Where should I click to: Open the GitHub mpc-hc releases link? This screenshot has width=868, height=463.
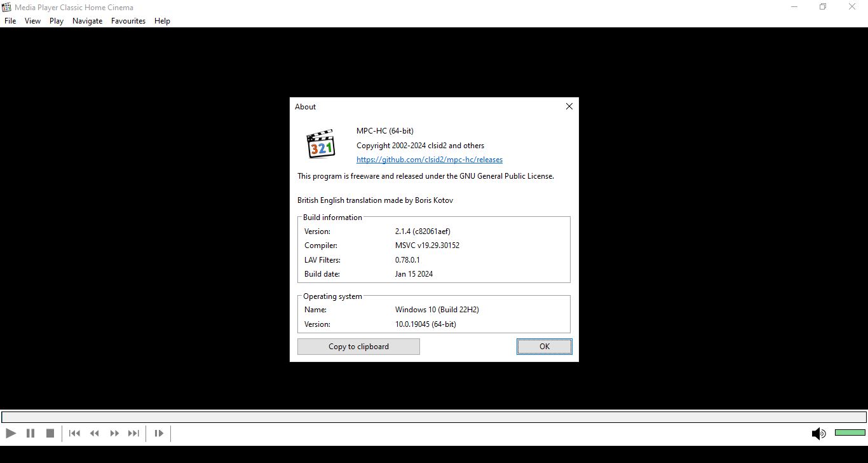click(430, 160)
